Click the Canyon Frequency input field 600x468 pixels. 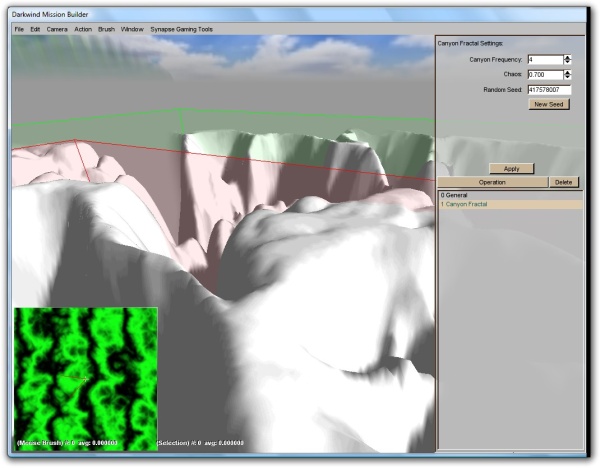point(544,60)
